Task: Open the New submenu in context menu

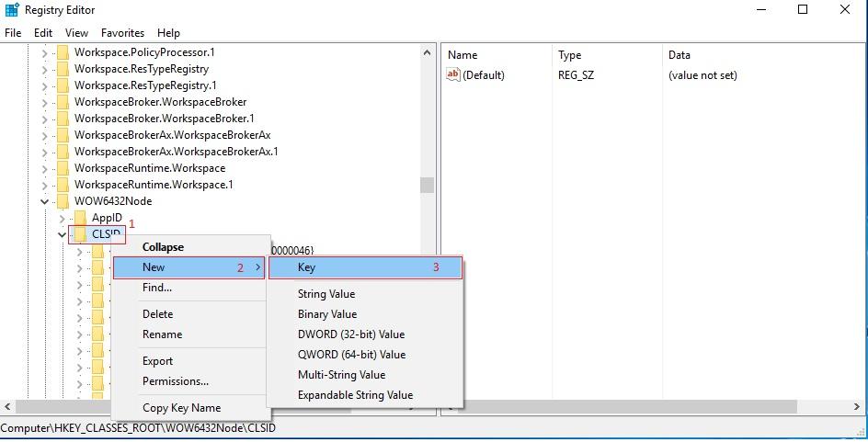Action: point(188,267)
